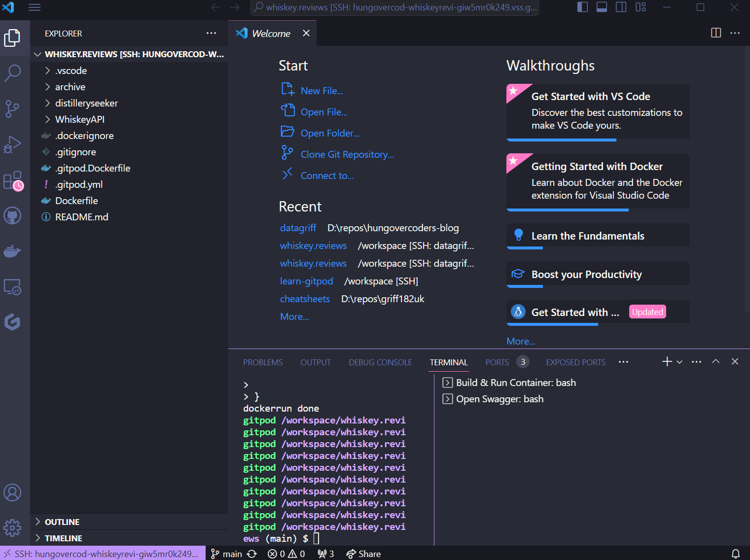Toggle the bottom Panel layout

pos(602,7)
